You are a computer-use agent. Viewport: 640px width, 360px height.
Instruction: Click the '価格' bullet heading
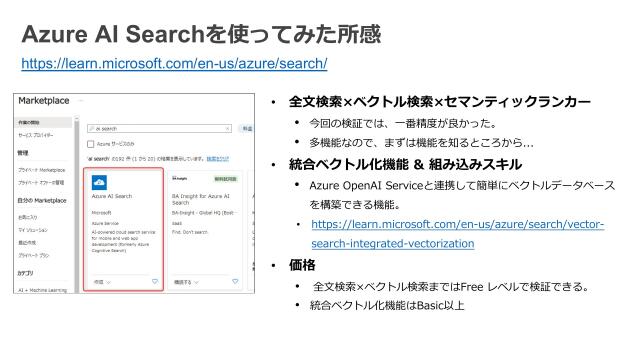tap(302, 265)
